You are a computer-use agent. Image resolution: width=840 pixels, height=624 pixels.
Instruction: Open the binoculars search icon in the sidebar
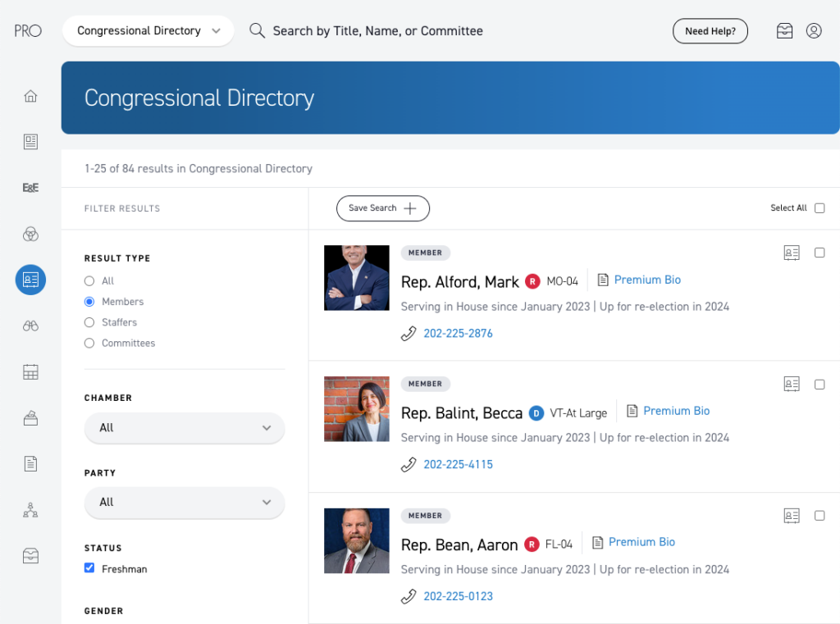coord(30,326)
